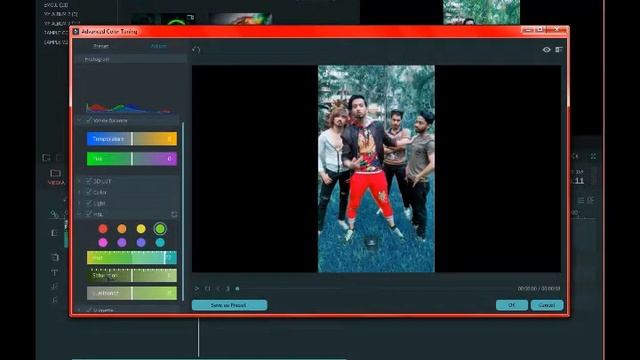Image resolution: width=640 pixels, height=360 pixels.
Task: Click the preview timecode readout
Action: 539,289
